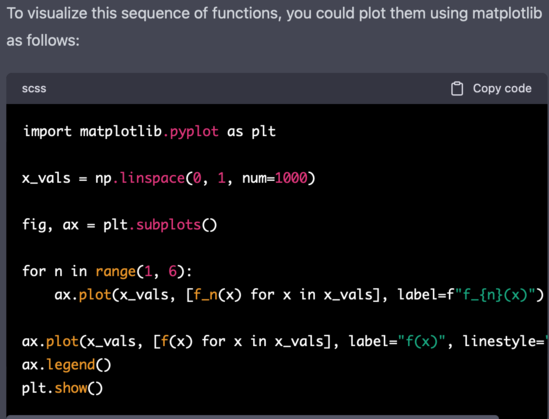Click the green "f(x)" label string
Viewport: 549px width, 419px height.
tap(422, 341)
